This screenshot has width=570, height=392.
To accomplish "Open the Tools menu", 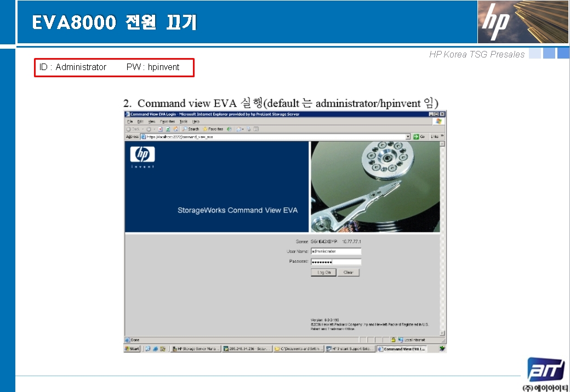I will point(184,122).
